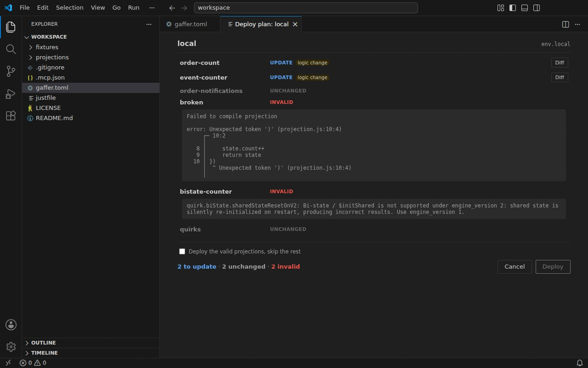Open the Extensions view
588x368 pixels.
pyautogui.click(x=11, y=115)
